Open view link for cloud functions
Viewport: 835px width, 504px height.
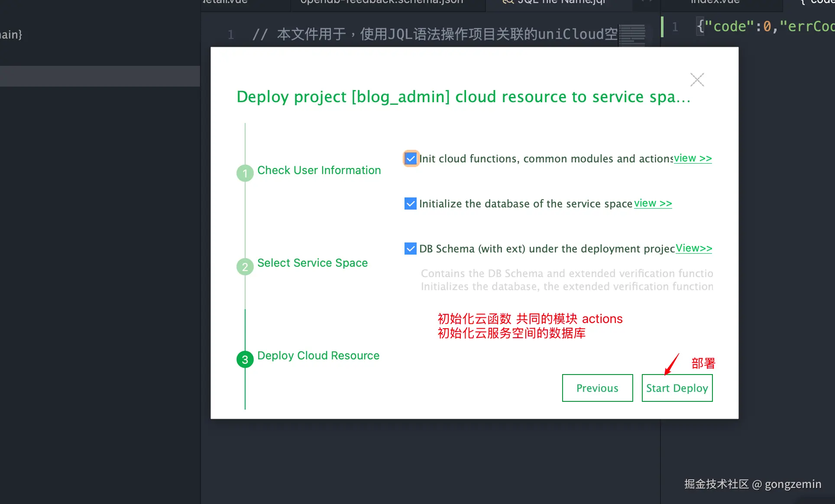click(693, 158)
